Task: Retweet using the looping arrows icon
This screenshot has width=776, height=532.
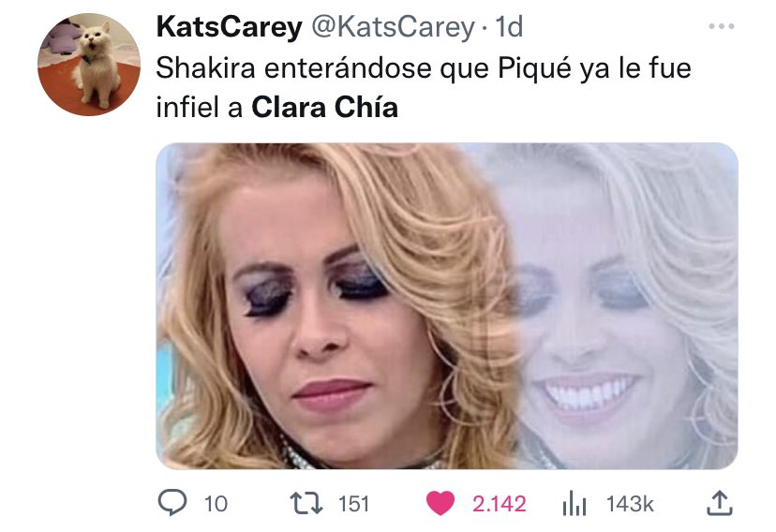Action: click(x=306, y=503)
